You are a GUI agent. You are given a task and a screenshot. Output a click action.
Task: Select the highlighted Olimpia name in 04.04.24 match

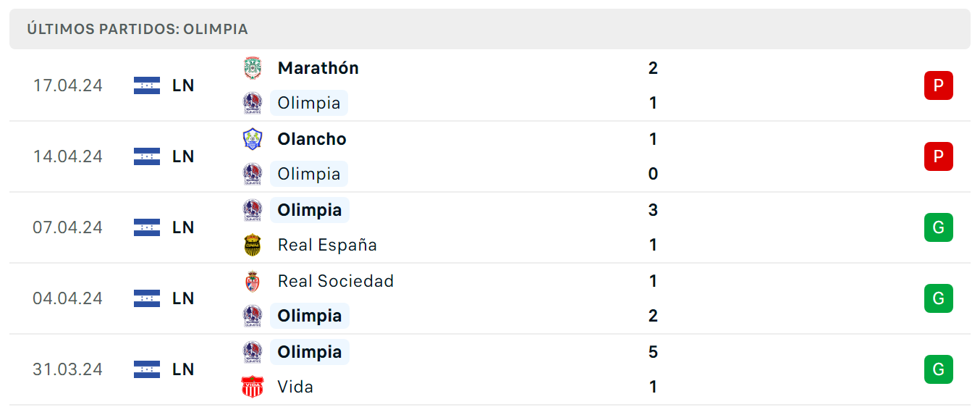[310, 316]
